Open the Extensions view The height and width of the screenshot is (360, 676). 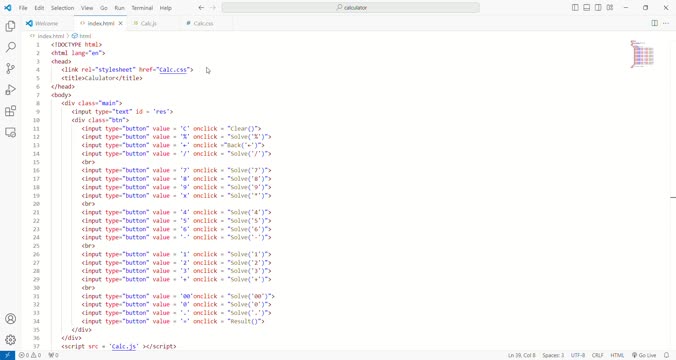[10, 111]
